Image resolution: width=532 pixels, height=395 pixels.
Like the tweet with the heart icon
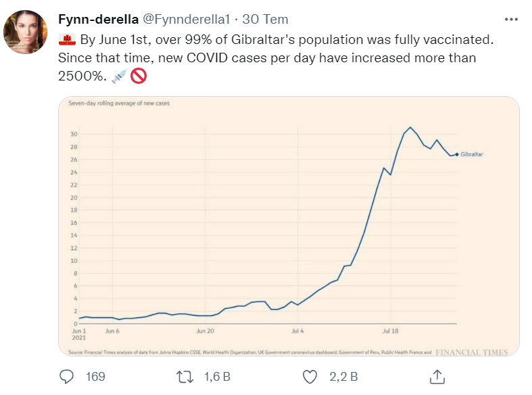tap(310, 376)
